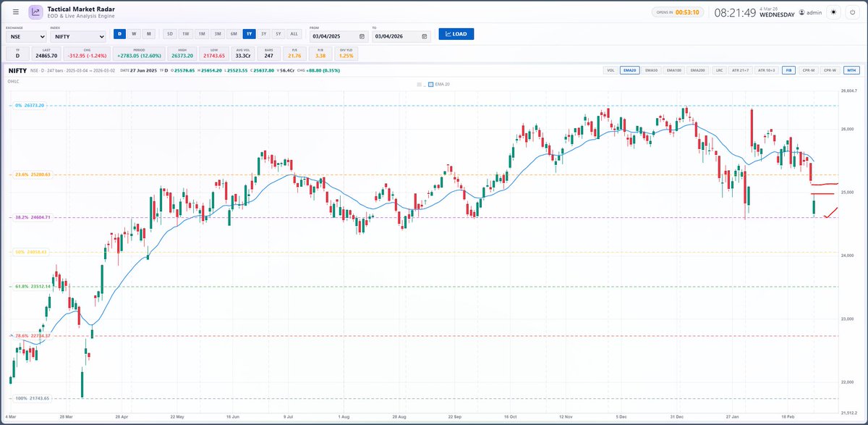The width and height of the screenshot is (868, 425).
Task: Toggle the CPR-W indicator
Action: tap(830, 70)
